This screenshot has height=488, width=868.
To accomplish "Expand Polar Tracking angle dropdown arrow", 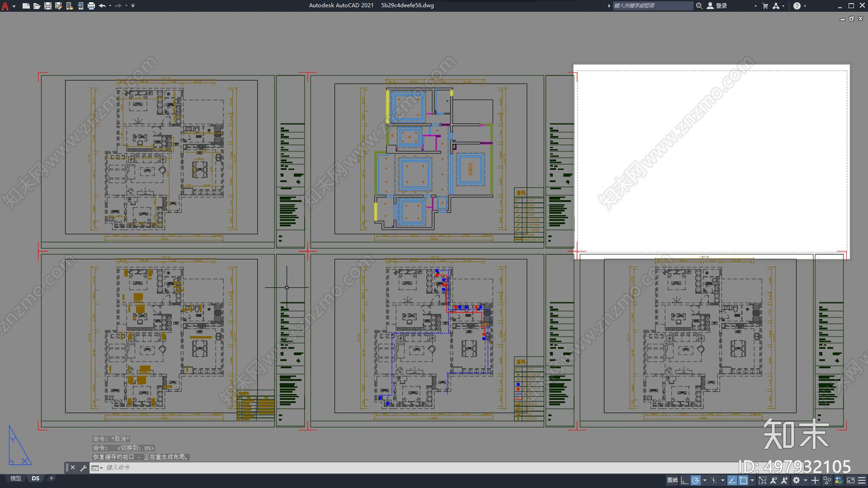I will click(x=705, y=480).
